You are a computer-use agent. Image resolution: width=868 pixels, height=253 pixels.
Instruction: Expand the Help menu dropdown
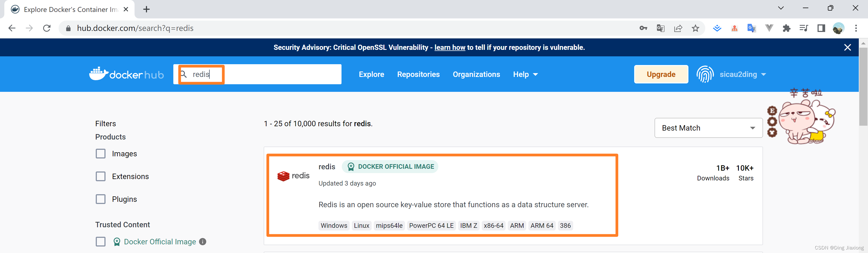click(525, 74)
